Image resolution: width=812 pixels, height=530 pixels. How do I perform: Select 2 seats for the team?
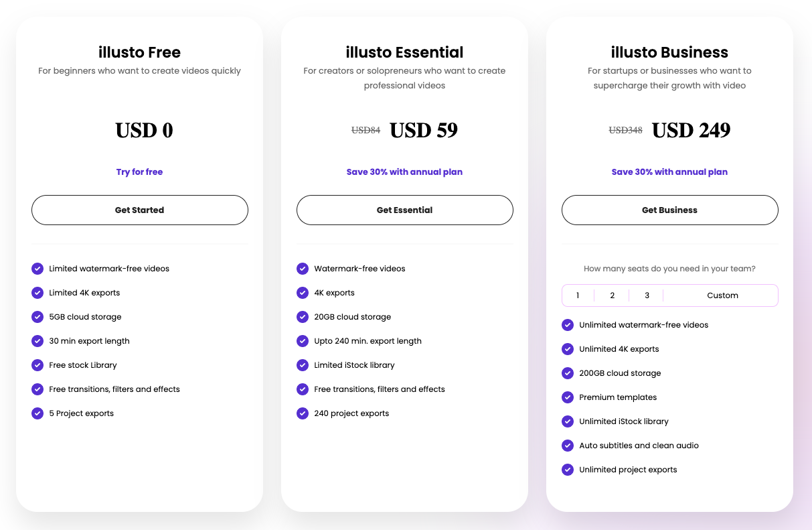point(612,295)
